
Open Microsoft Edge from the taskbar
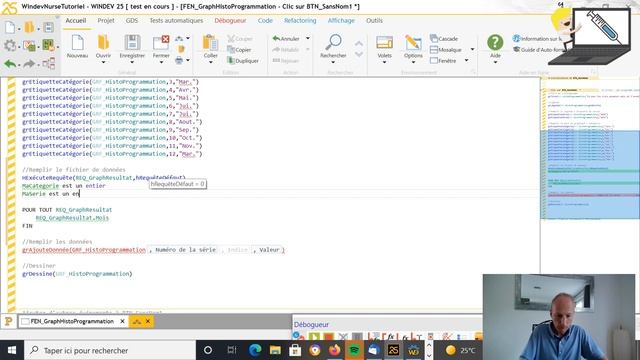click(x=256, y=350)
